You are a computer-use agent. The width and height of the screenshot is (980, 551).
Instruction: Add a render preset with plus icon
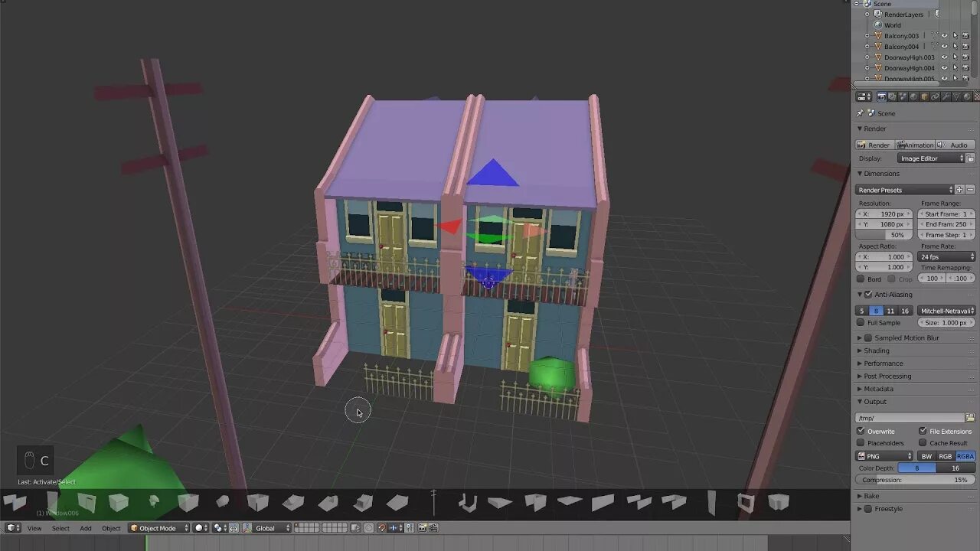pyautogui.click(x=959, y=190)
